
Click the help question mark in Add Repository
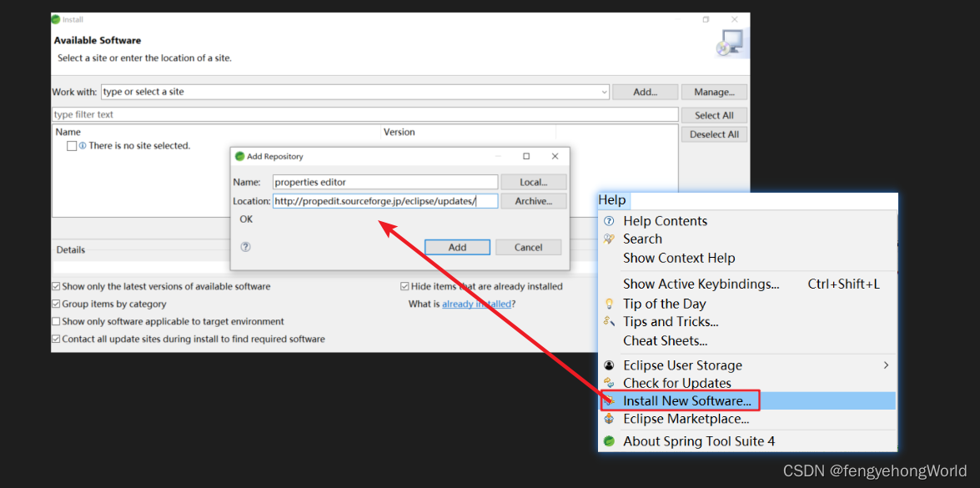point(245,247)
